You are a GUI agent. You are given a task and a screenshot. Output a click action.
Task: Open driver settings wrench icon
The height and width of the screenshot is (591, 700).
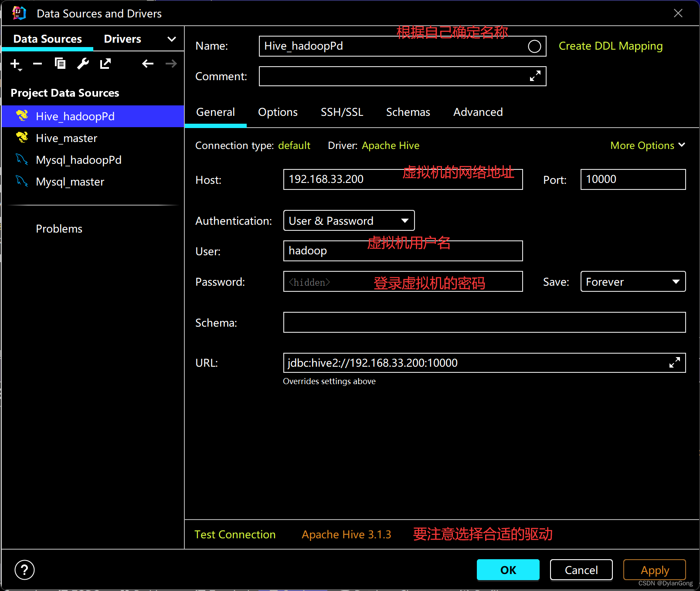[83, 64]
